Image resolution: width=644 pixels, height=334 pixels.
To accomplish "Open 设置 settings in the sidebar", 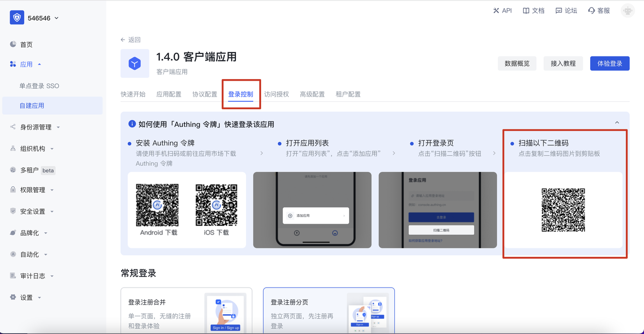I will 24,297.
